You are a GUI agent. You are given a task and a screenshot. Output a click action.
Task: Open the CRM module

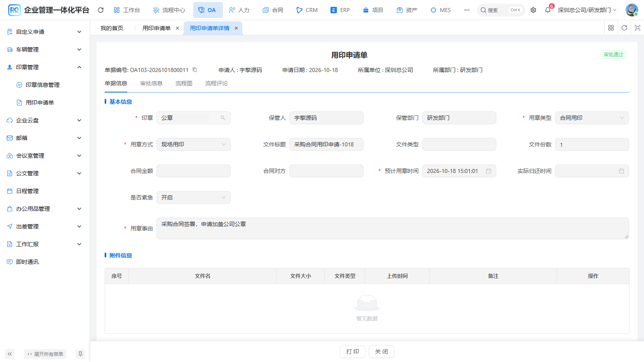307,10
